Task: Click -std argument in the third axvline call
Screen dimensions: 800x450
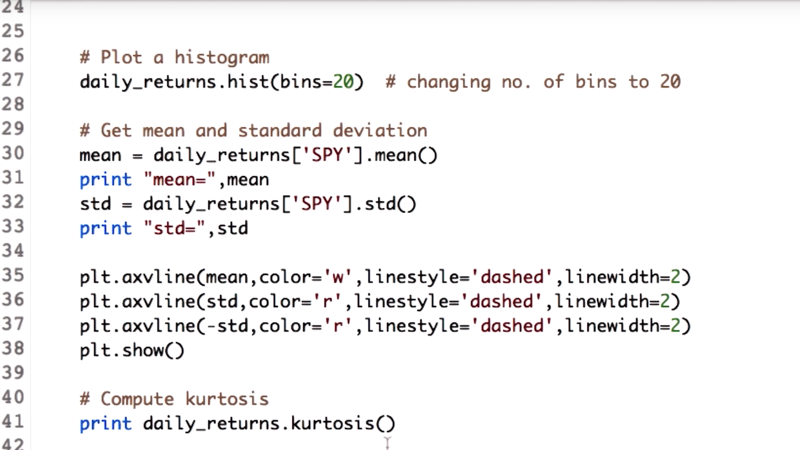Action: coord(228,326)
